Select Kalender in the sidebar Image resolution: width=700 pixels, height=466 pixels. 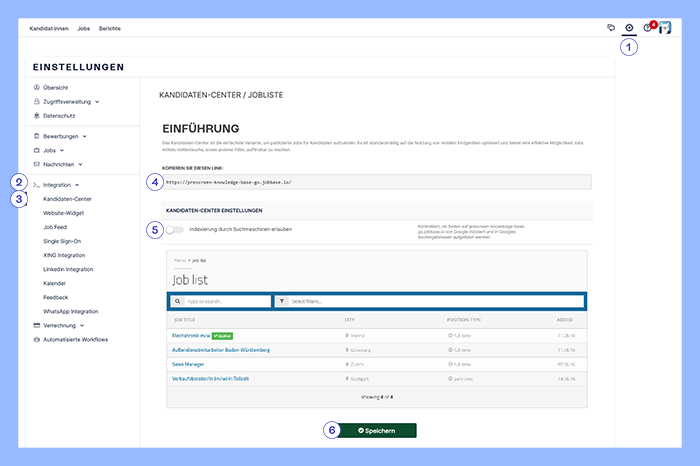click(54, 283)
